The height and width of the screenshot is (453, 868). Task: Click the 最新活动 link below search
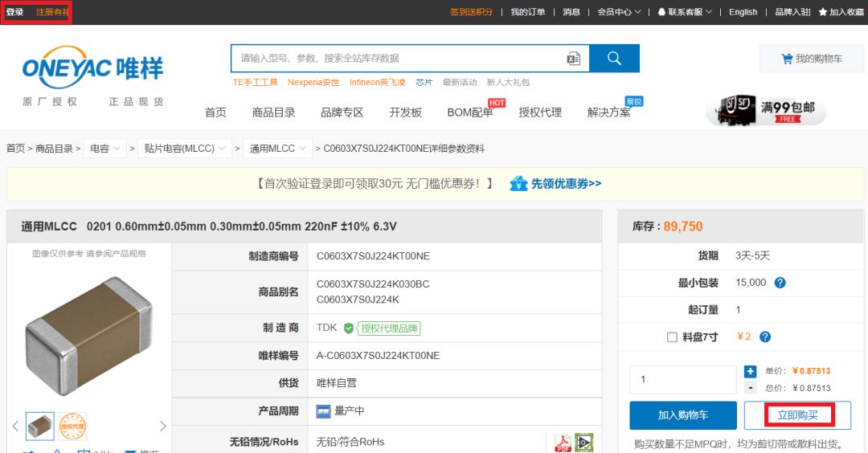click(460, 82)
